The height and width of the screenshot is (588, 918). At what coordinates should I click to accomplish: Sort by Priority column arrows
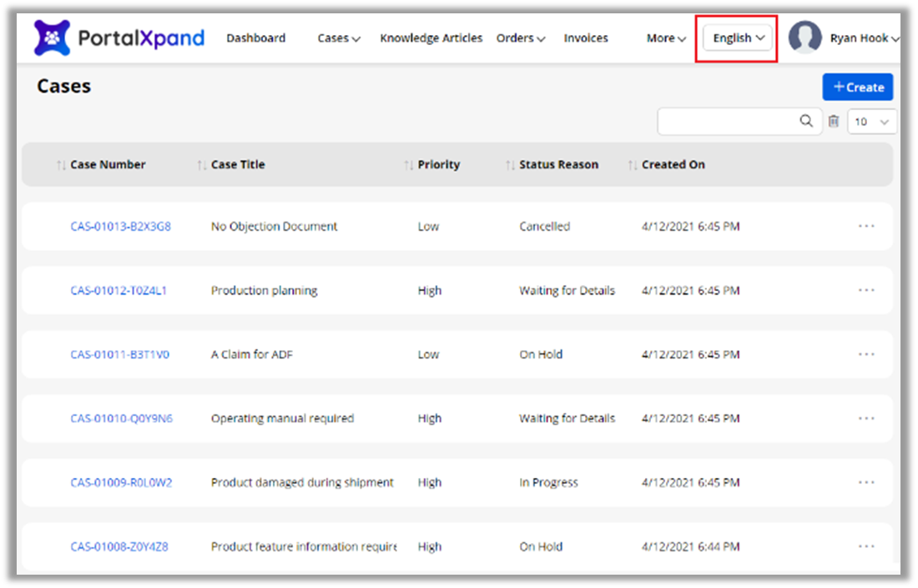click(x=408, y=165)
